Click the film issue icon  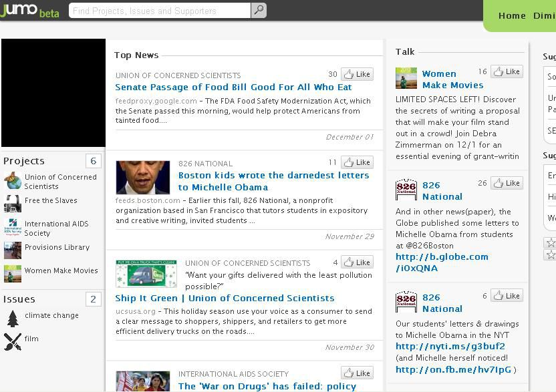coord(13,342)
